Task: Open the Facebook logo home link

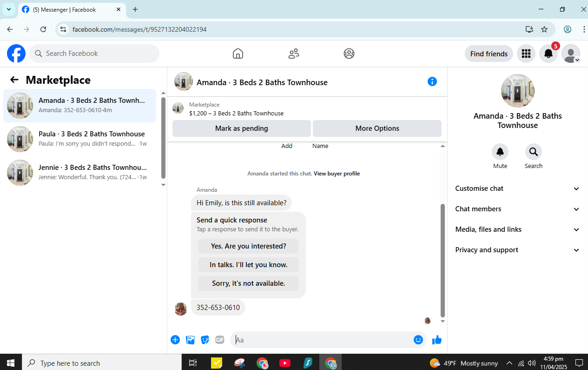Action: point(16,54)
